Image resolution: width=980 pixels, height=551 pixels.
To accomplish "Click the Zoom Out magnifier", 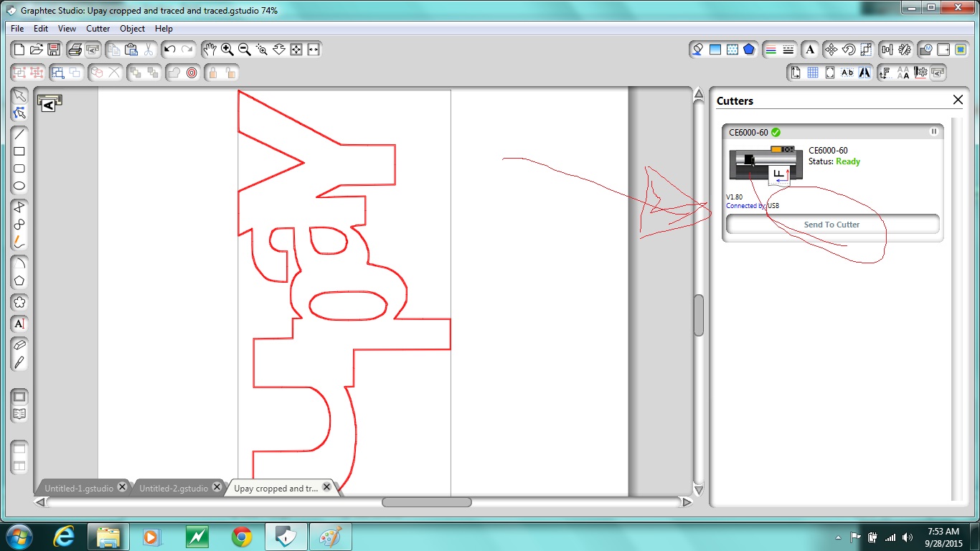I will click(244, 50).
